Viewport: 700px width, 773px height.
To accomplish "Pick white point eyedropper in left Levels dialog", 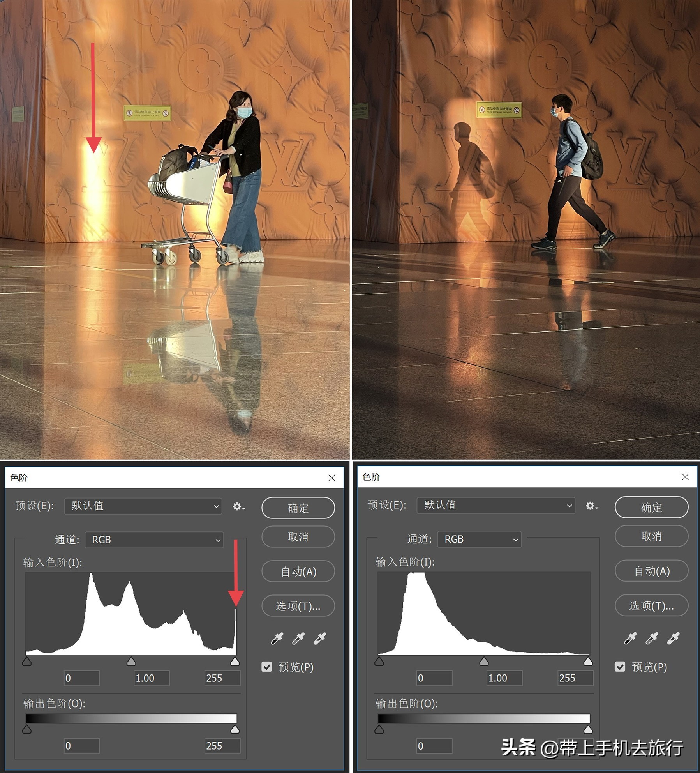I will click(320, 639).
